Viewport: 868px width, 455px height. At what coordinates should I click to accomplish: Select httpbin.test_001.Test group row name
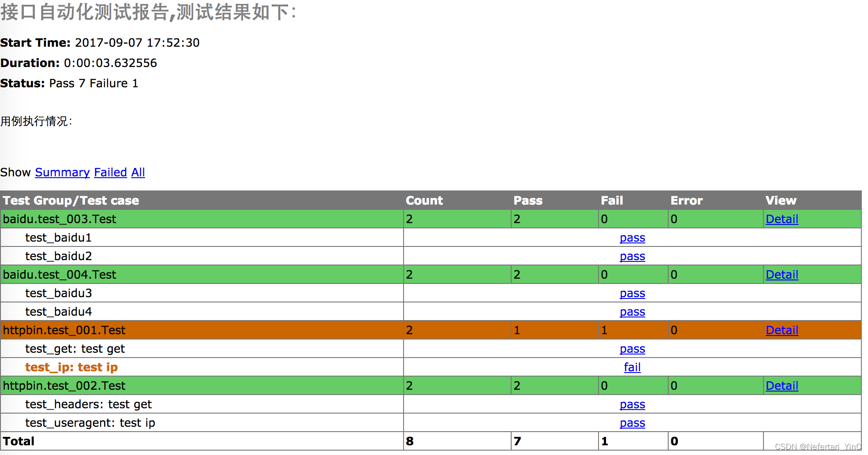click(x=64, y=330)
